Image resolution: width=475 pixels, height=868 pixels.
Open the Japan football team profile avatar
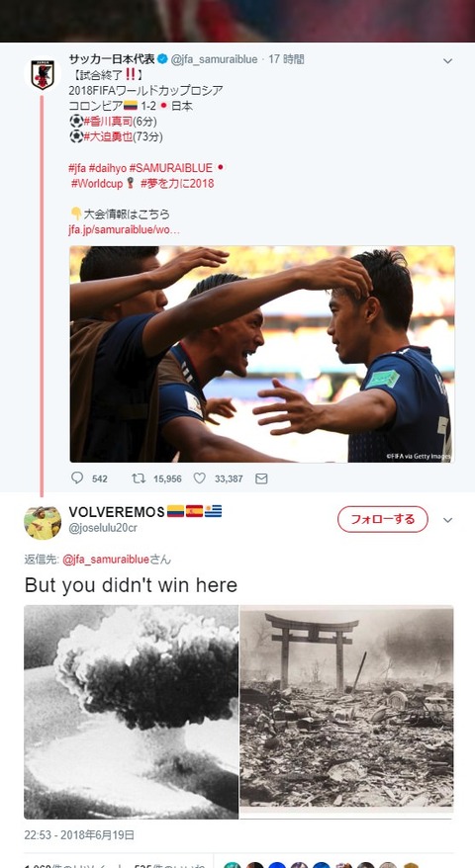click(43, 75)
